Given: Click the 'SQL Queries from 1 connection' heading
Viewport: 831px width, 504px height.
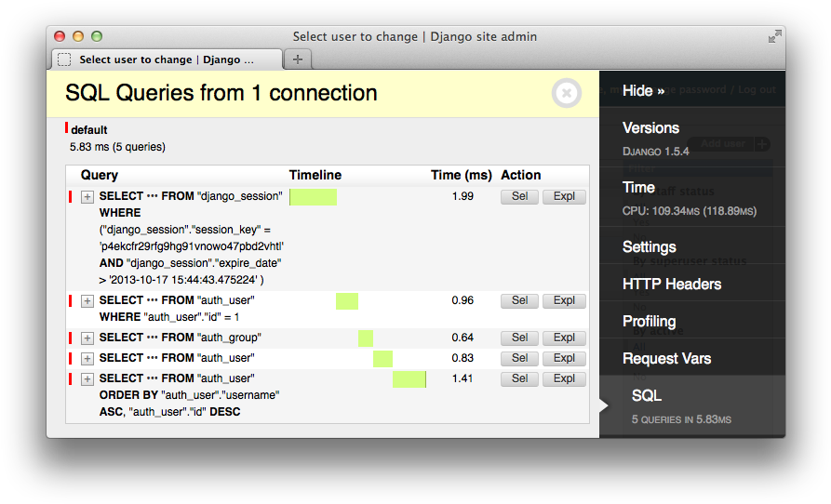Looking at the screenshot, I should click(221, 93).
